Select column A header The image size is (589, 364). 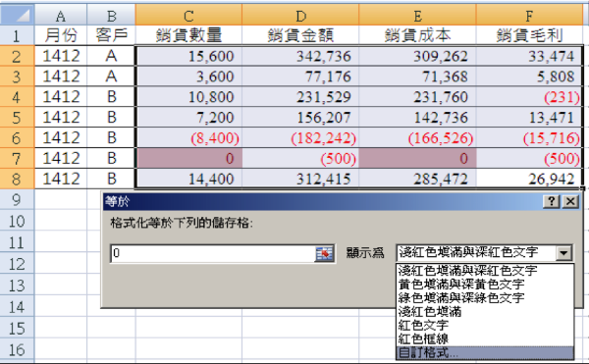click(x=61, y=16)
